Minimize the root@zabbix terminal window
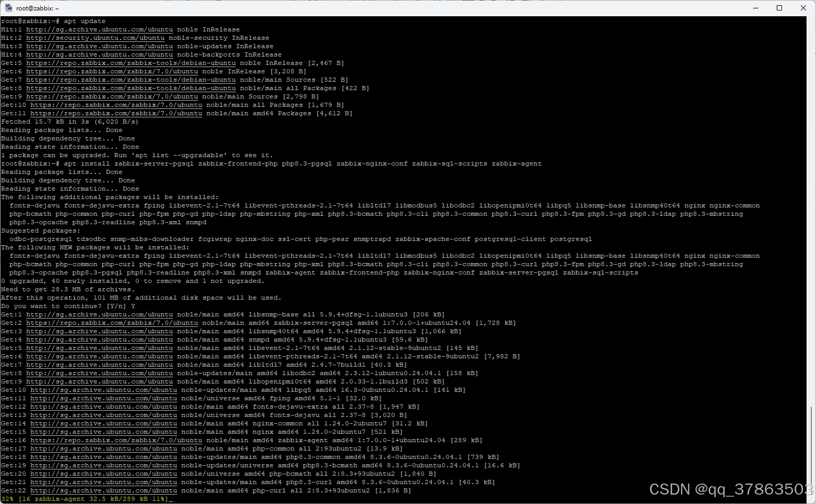The width and height of the screenshot is (816, 504). pyautogui.click(x=756, y=8)
